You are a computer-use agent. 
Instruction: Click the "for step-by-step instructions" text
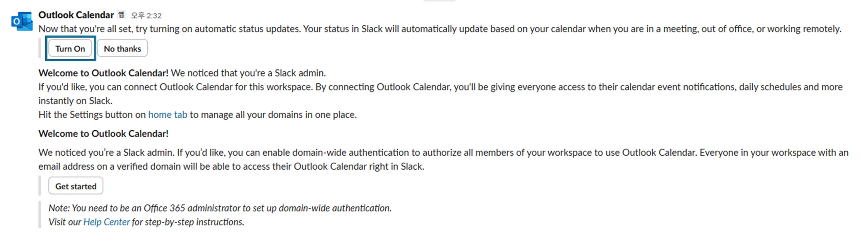click(x=188, y=222)
